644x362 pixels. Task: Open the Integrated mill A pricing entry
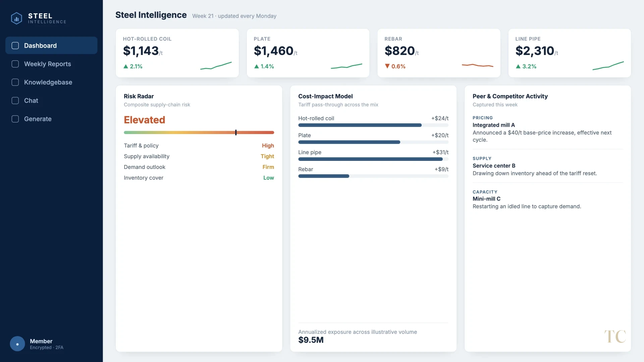tap(548, 129)
